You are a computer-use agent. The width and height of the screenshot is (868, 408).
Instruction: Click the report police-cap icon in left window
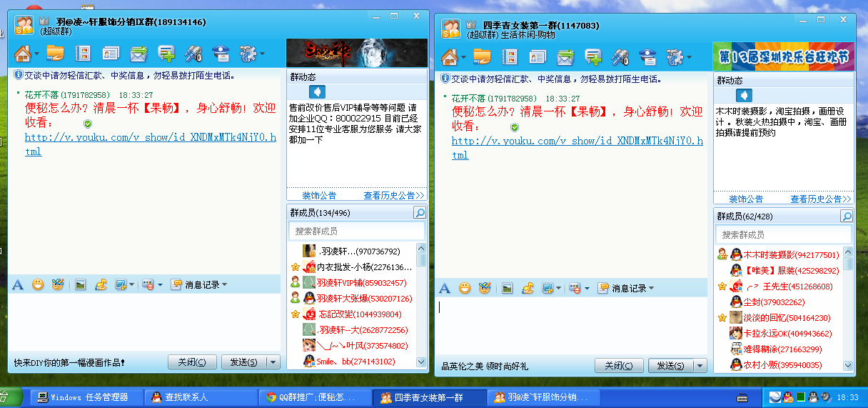click(x=221, y=54)
